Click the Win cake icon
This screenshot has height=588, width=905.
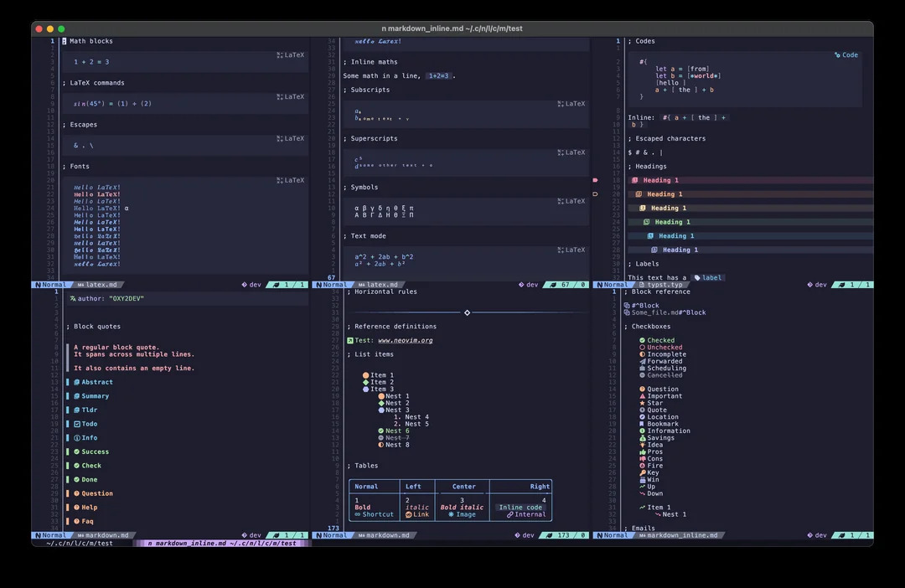point(642,479)
